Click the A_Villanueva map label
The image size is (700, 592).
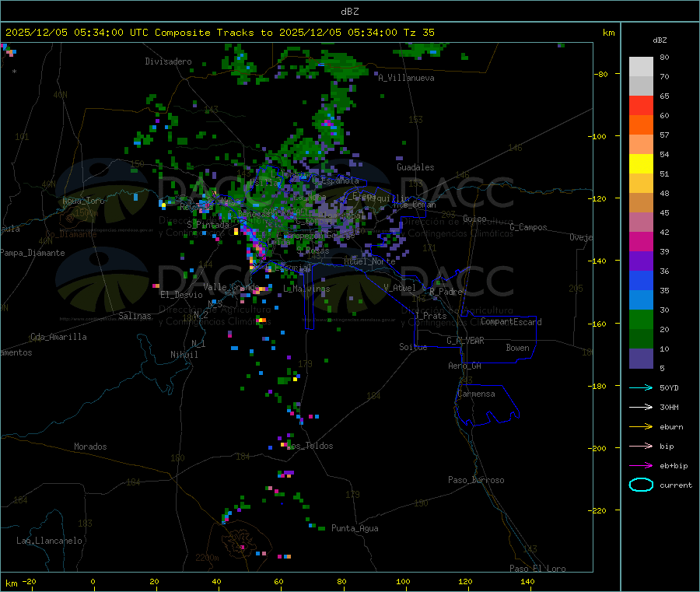tap(406, 78)
